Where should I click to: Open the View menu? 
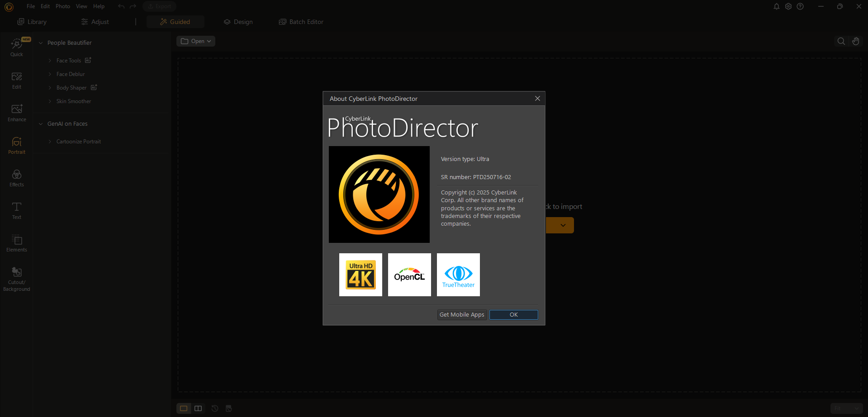tap(81, 6)
